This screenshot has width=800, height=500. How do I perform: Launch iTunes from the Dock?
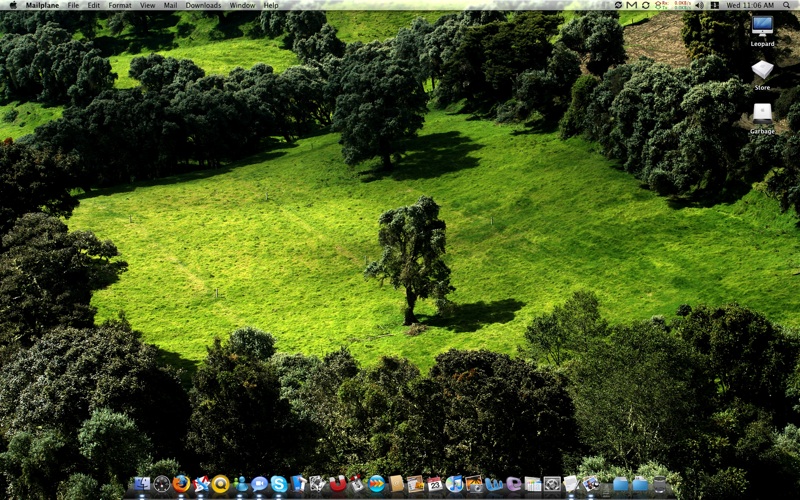click(455, 484)
